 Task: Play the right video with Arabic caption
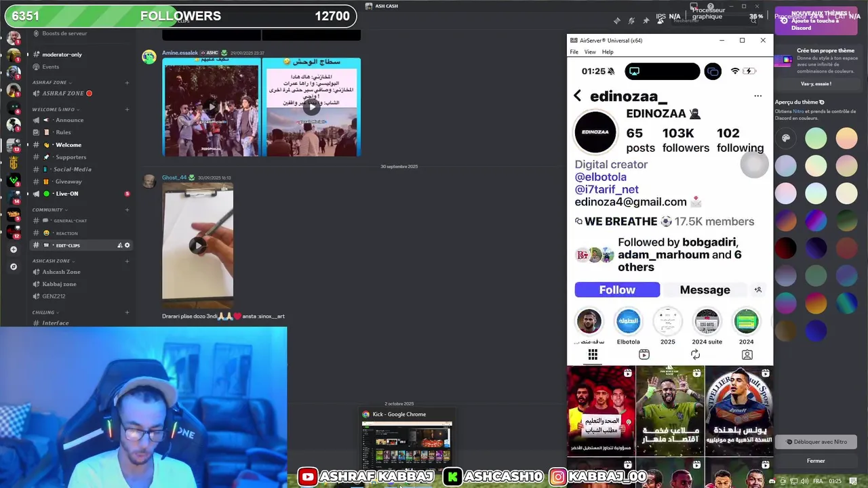[x=311, y=107]
